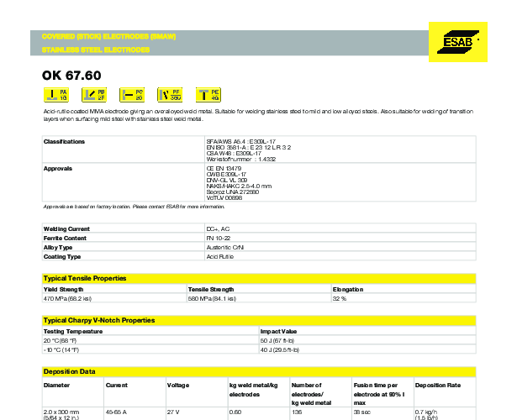This screenshot has width=517, height=420.
Task: Click the 40 J impact value
Action: pos(280,350)
